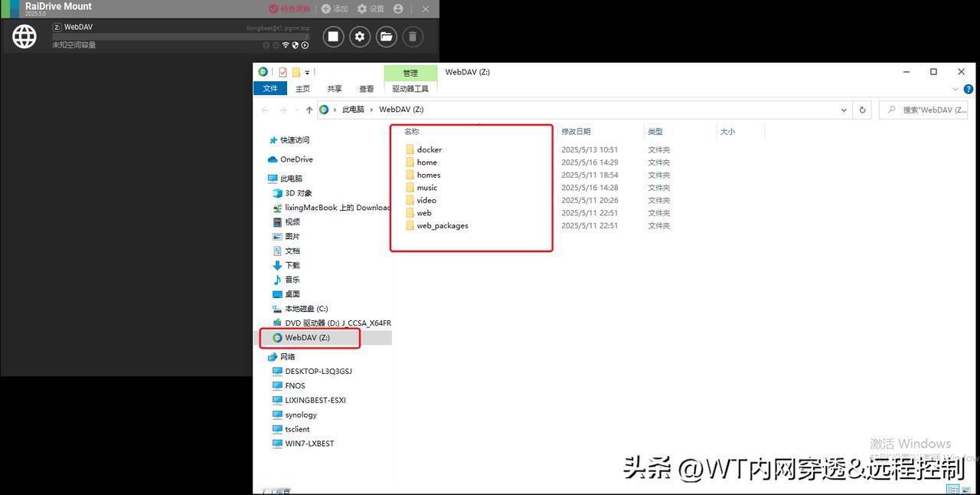The height and width of the screenshot is (495, 980).
Task: Sort by 类型 column header
Action: pyautogui.click(x=655, y=132)
